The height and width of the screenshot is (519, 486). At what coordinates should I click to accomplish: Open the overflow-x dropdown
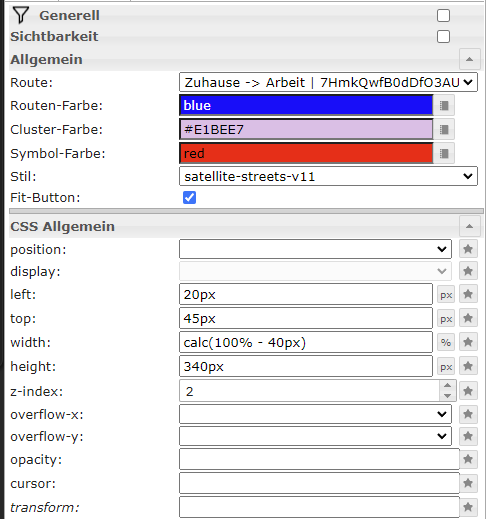(x=315, y=414)
